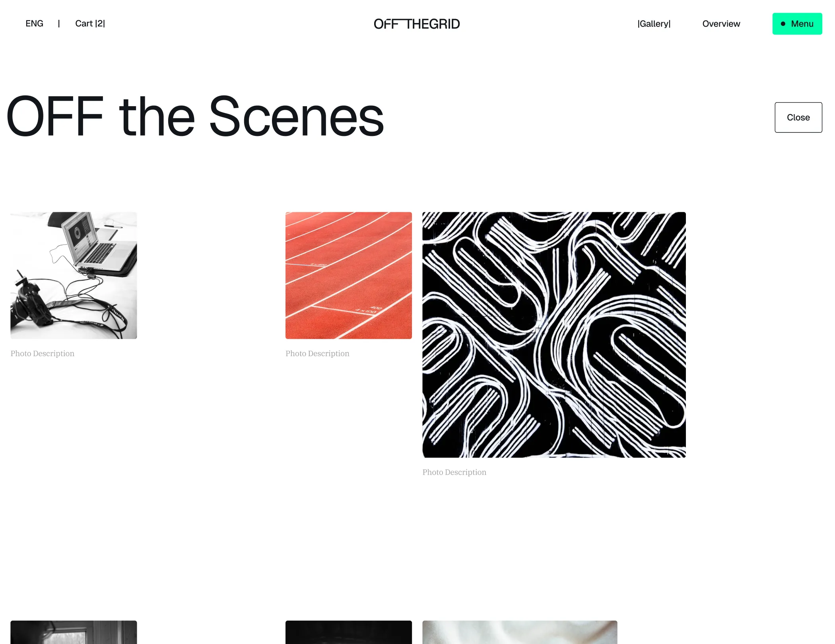
Task: Click Photo Description under track photo
Action: (x=317, y=353)
